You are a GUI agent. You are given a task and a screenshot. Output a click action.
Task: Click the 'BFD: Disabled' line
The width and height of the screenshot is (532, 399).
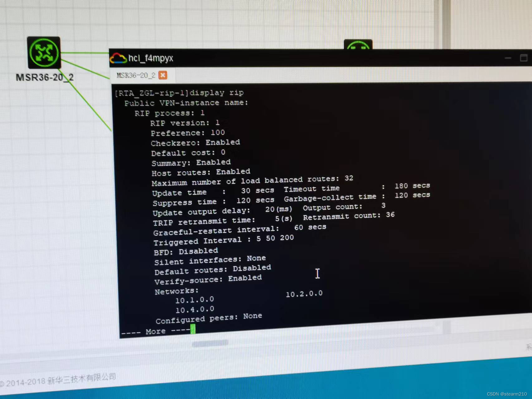tap(186, 252)
